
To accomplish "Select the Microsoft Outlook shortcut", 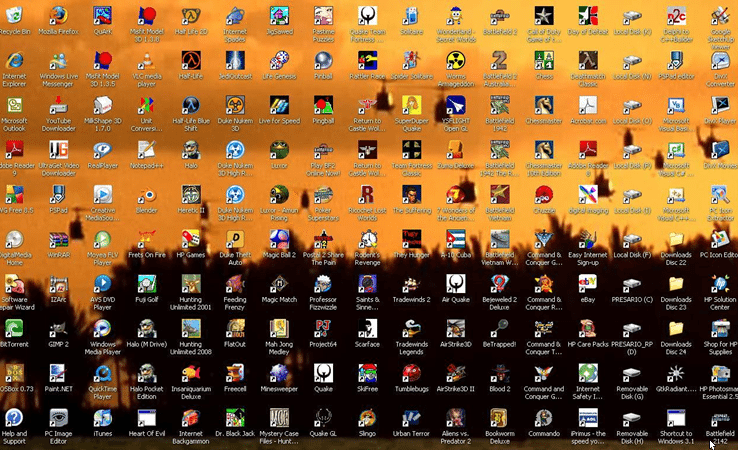I will (15, 105).
